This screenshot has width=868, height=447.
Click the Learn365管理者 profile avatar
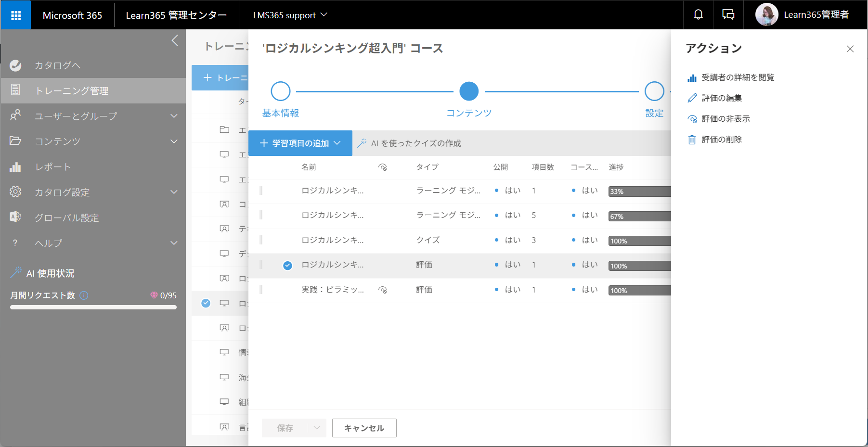tap(766, 15)
